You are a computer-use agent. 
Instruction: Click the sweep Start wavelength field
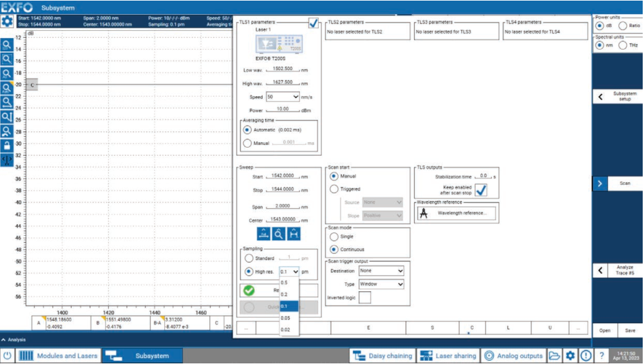point(283,176)
